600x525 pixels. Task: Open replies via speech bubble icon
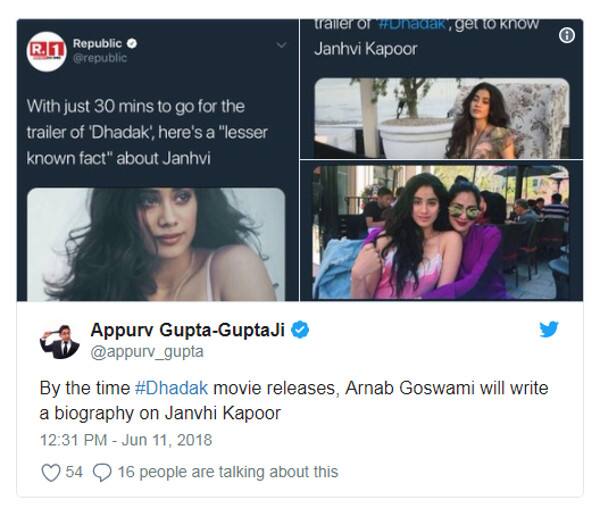(102, 472)
